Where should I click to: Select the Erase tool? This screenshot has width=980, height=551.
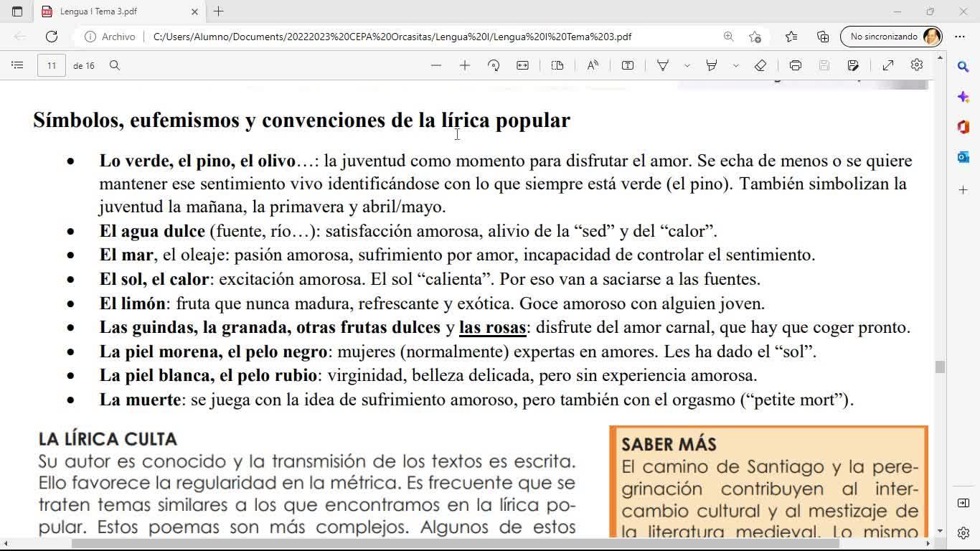tap(760, 65)
